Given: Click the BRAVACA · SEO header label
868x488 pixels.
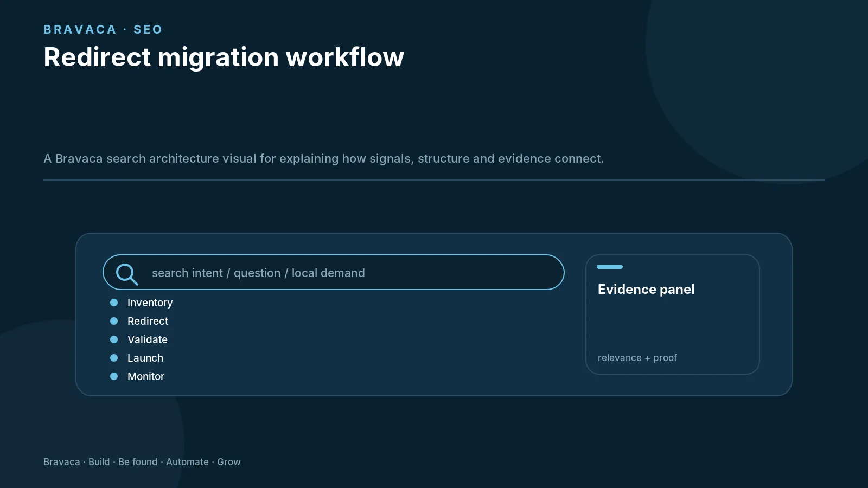Looking at the screenshot, I should click(103, 29).
